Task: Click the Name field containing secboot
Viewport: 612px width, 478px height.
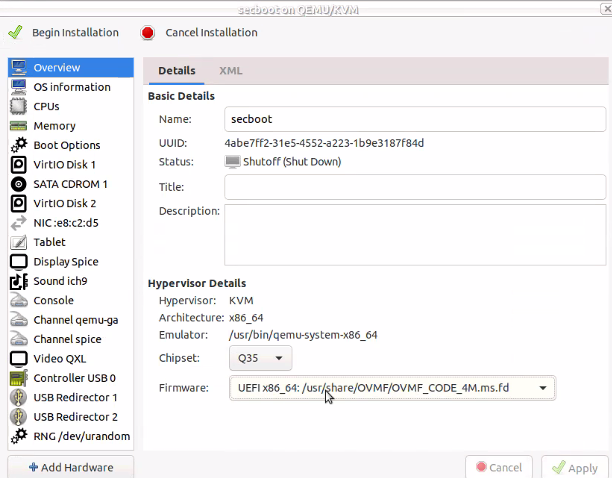Action: tap(414, 119)
